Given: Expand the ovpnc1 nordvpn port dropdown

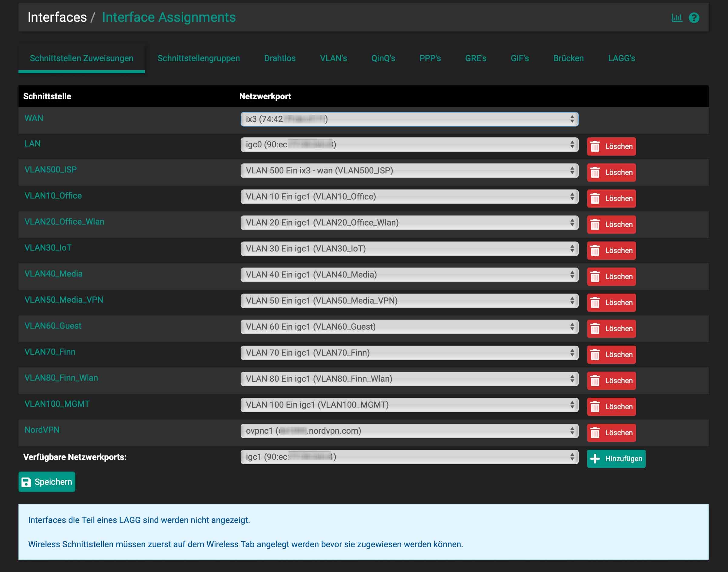Looking at the screenshot, I should pyautogui.click(x=409, y=431).
